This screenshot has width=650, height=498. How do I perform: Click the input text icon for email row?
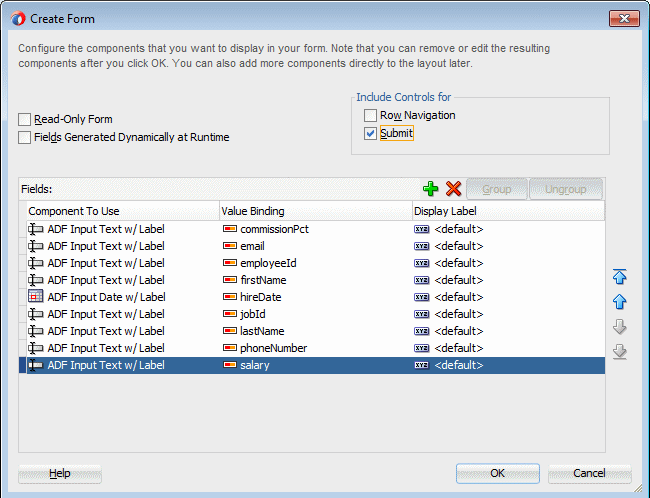click(x=36, y=246)
